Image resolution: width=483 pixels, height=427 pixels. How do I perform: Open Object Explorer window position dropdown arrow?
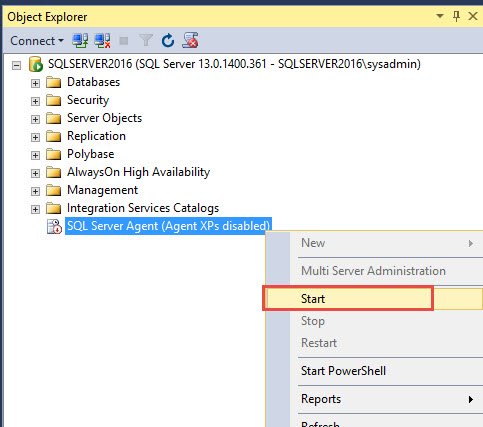click(x=440, y=16)
